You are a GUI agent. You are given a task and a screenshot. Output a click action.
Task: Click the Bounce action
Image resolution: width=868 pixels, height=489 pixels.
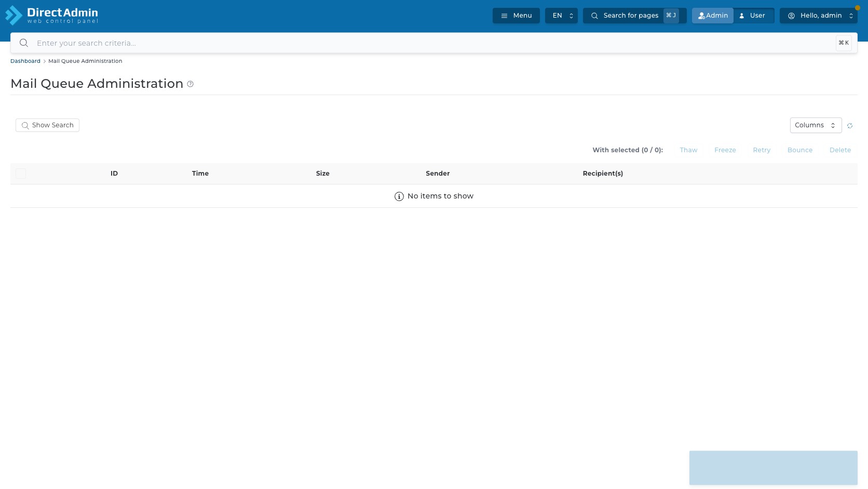pos(800,150)
